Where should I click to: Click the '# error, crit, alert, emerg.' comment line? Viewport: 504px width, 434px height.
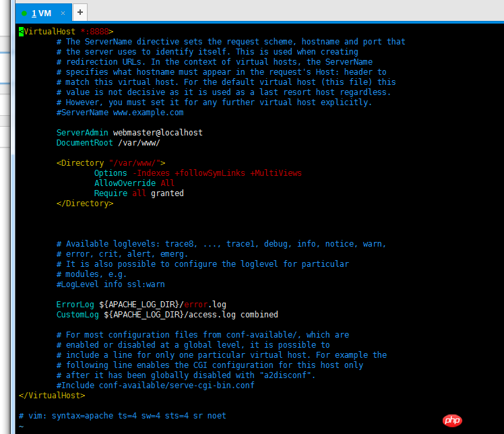(x=122, y=254)
